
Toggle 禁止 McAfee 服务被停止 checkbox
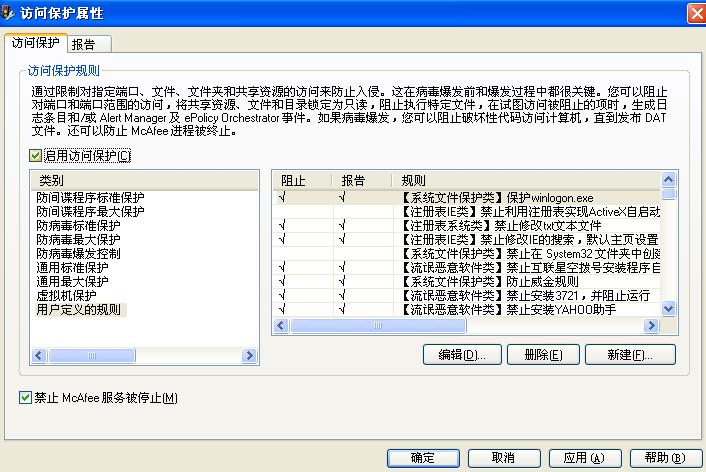[x=25, y=398]
